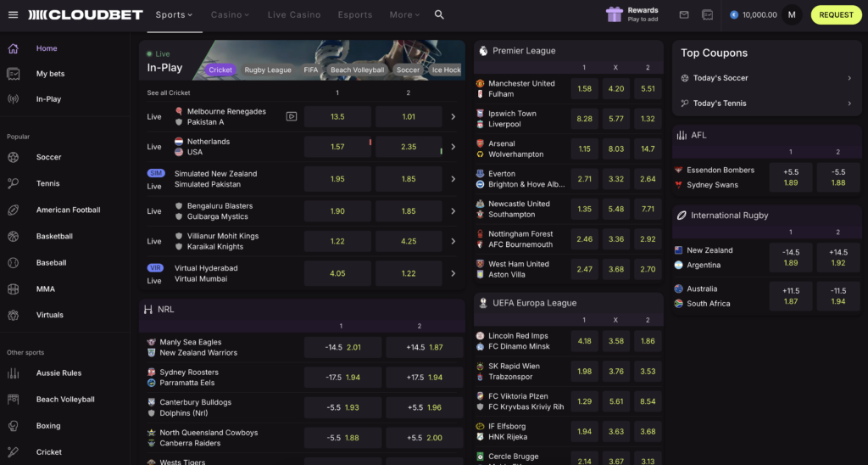868x465 pixels.
Task: Open In-Play from the sidebar
Action: click(47, 99)
